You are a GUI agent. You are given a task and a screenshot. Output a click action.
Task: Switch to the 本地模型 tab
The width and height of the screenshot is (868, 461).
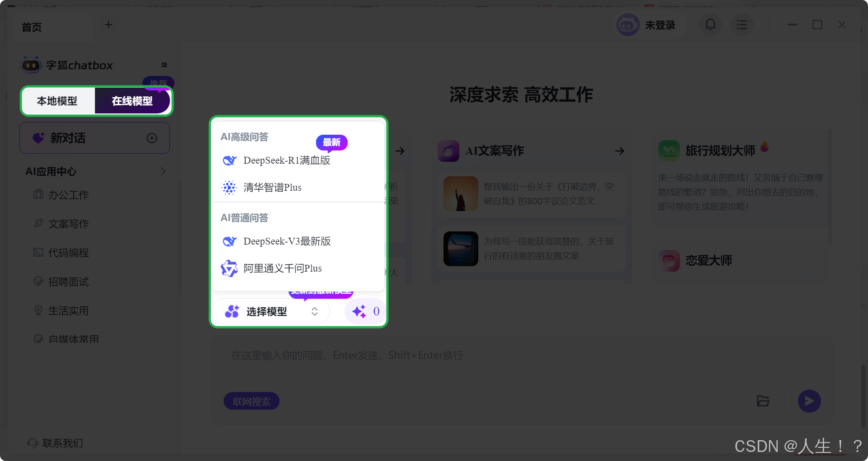click(x=58, y=101)
